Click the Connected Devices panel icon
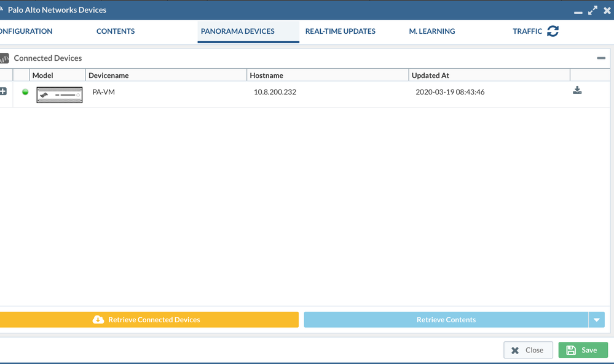 point(4,58)
